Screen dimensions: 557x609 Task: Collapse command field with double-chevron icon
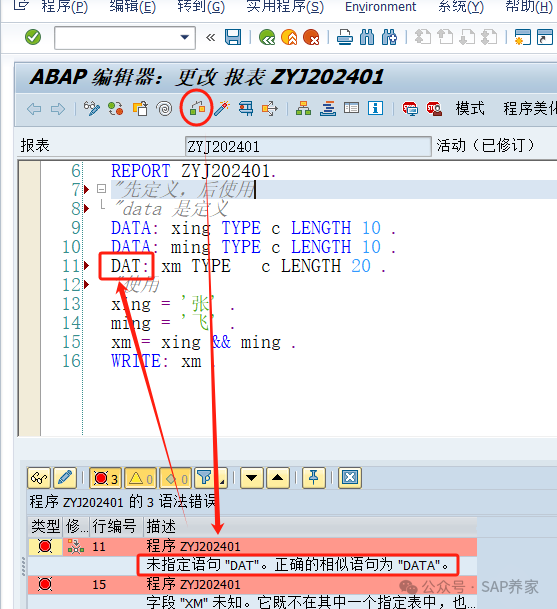(x=211, y=38)
